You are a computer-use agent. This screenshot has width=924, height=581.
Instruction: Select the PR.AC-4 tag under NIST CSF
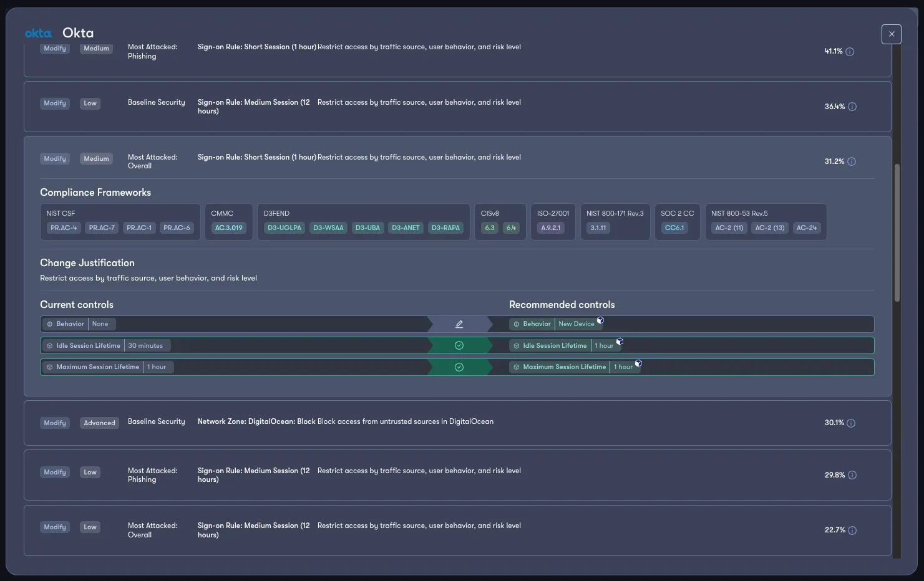[x=63, y=228]
